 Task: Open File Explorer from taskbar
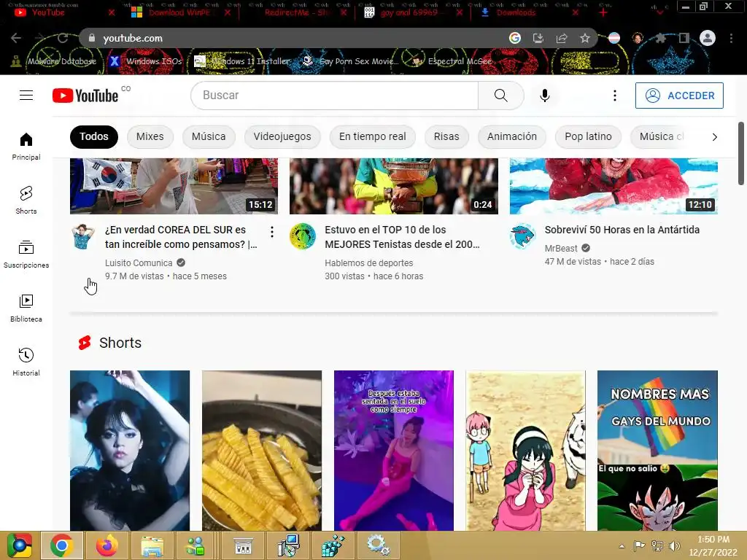point(152,545)
